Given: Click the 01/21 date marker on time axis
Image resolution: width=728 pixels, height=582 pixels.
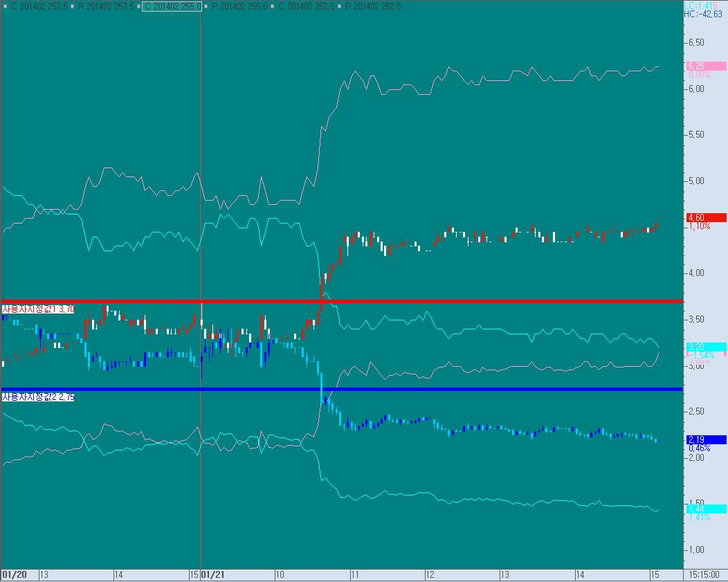Looking at the screenshot, I should (214, 574).
